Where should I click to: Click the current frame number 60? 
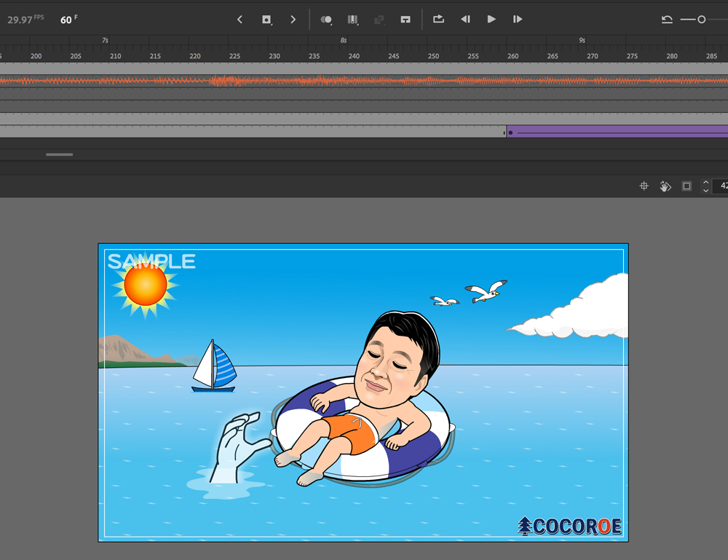click(66, 20)
